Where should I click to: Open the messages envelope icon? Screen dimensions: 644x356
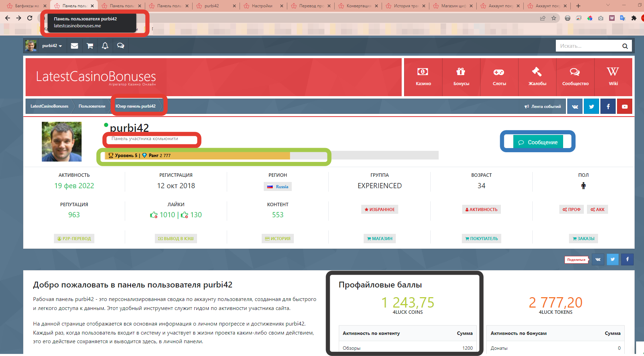tap(74, 46)
